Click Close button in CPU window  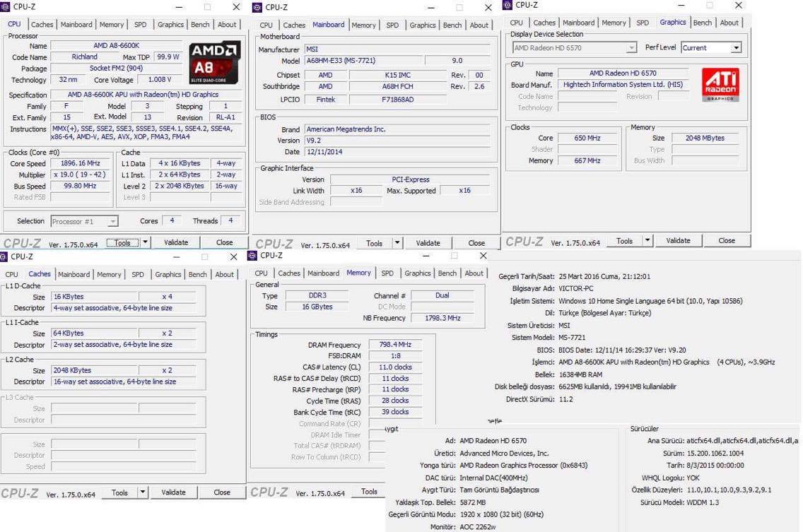224,242
